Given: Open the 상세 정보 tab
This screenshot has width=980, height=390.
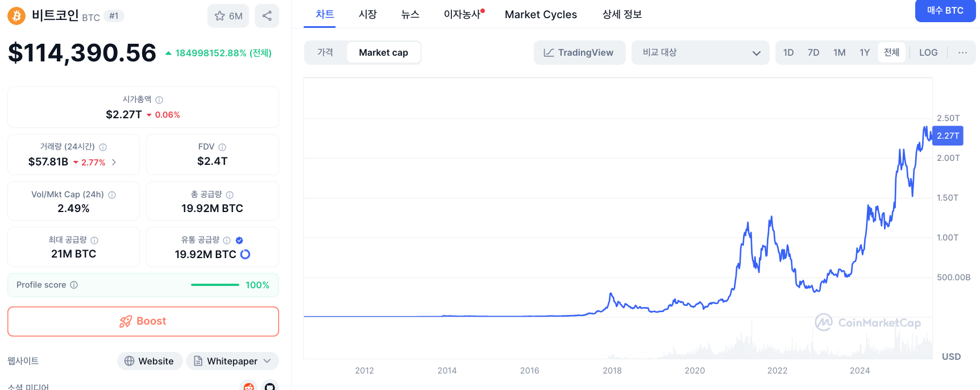Looking at the screenshot, I should (x=622, y=14).
